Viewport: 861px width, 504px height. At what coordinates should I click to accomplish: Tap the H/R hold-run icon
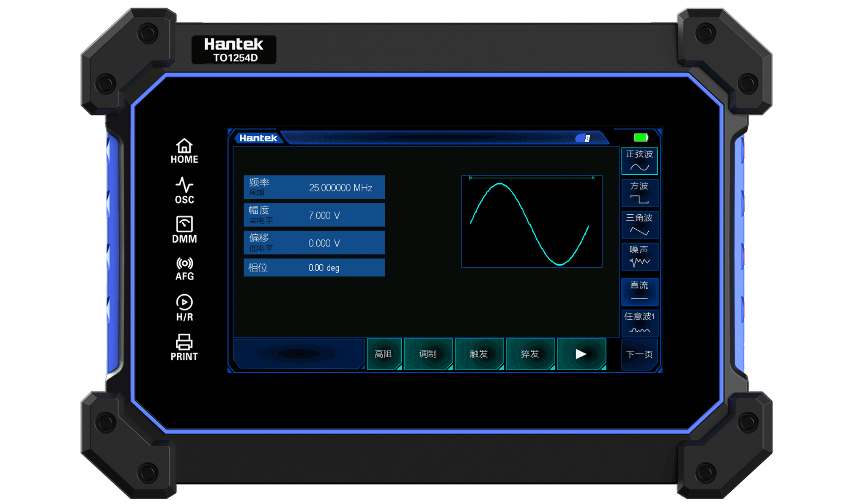click(x=184, y=308)
